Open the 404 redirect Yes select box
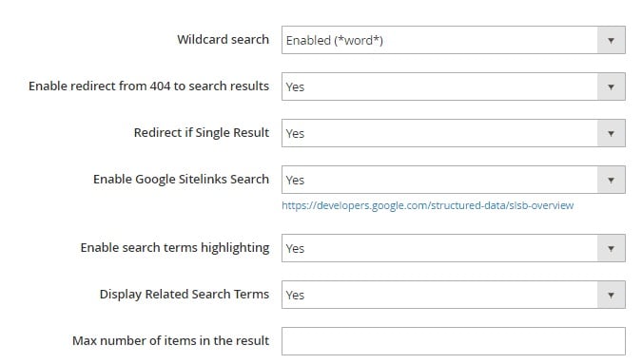Image resolution: width=642 pixels, height=364 pixels. pos(454,86)
